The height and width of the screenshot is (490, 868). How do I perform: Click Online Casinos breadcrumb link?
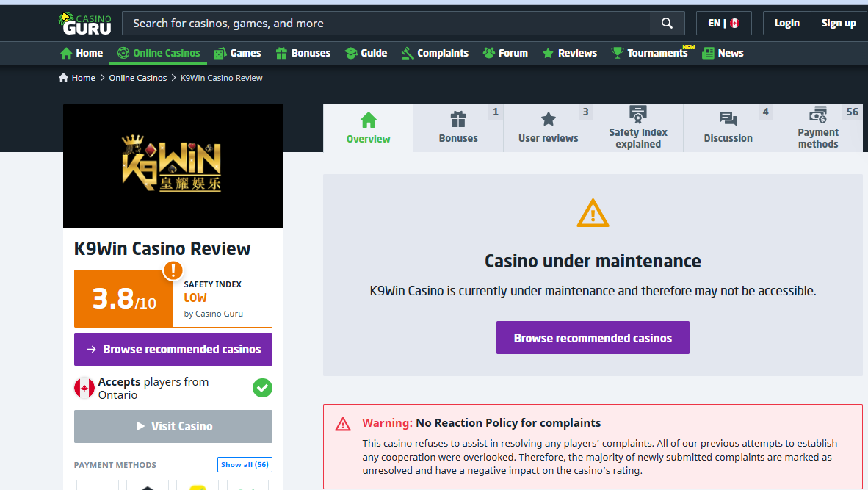(138, 78)
